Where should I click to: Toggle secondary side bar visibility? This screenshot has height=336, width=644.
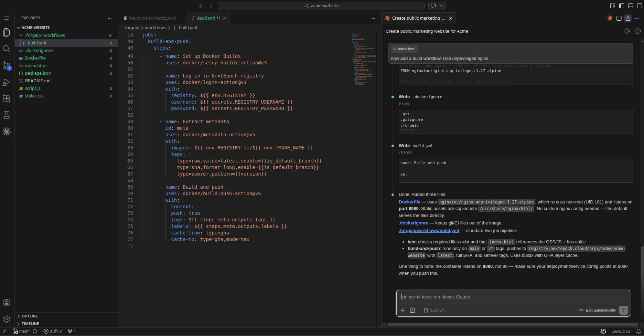click(639, 6)
